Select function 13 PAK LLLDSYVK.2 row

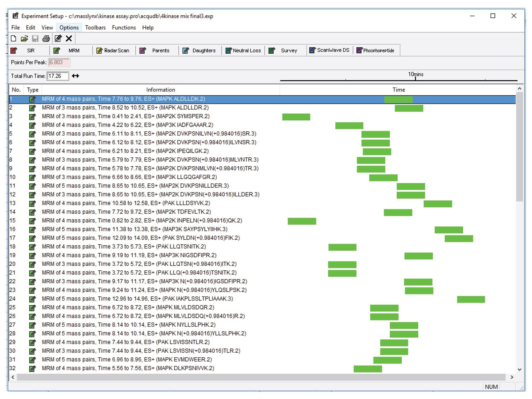point(262,203)
